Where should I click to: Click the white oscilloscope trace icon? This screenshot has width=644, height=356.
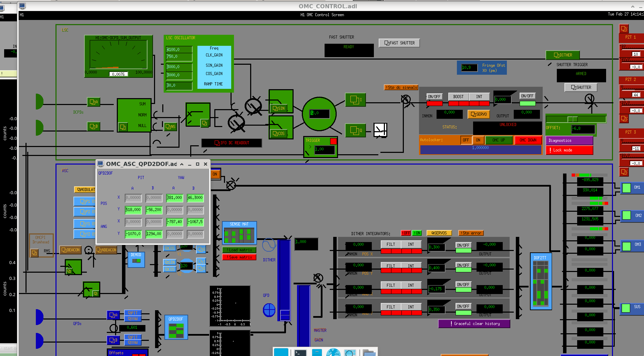(x=380, y=130)
